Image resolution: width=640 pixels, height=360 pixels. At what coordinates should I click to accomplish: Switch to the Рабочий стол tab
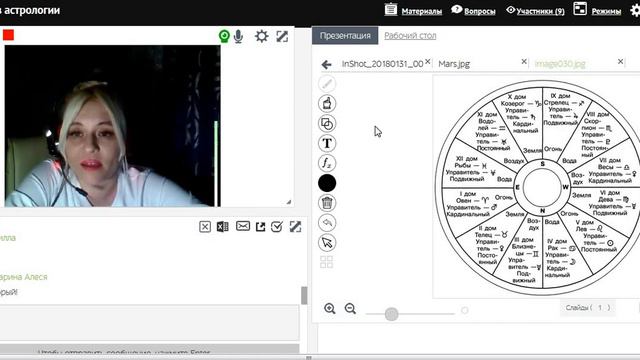[x=410, y=36]
